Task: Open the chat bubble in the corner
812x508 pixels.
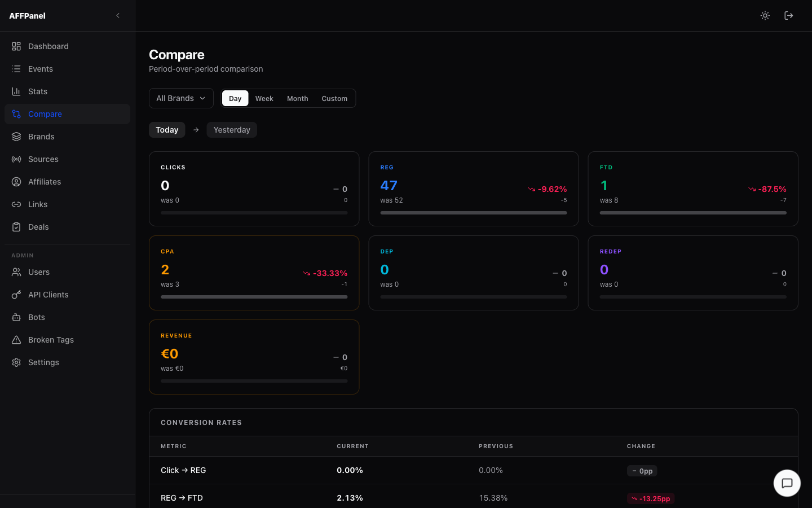Action: coord(787,483)
